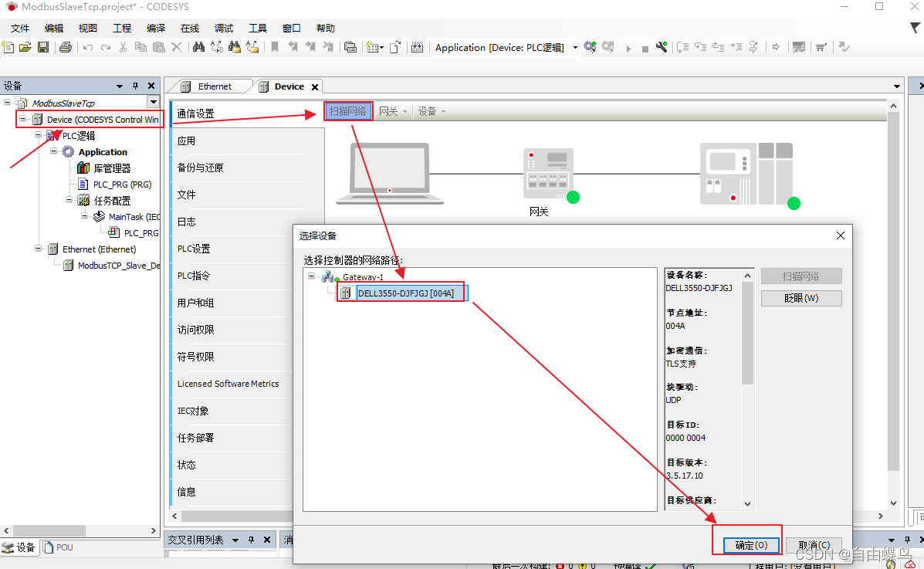Open Find with the binoculars icon
Viewport: 924px width, 569px height.
tap(198, 47)
